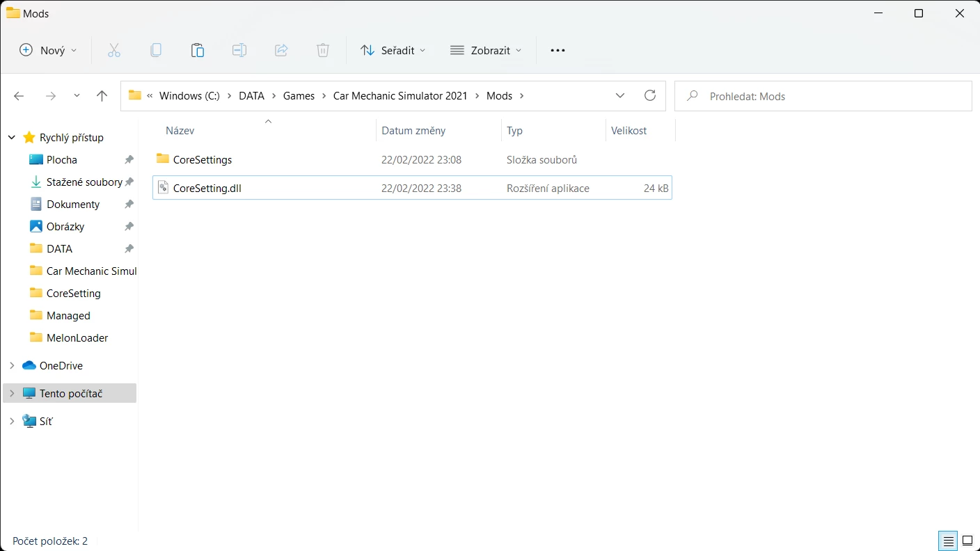The image size is (980, 551).
Task: Click pin icon next to DATA
Action: click(x=129, y=249)
